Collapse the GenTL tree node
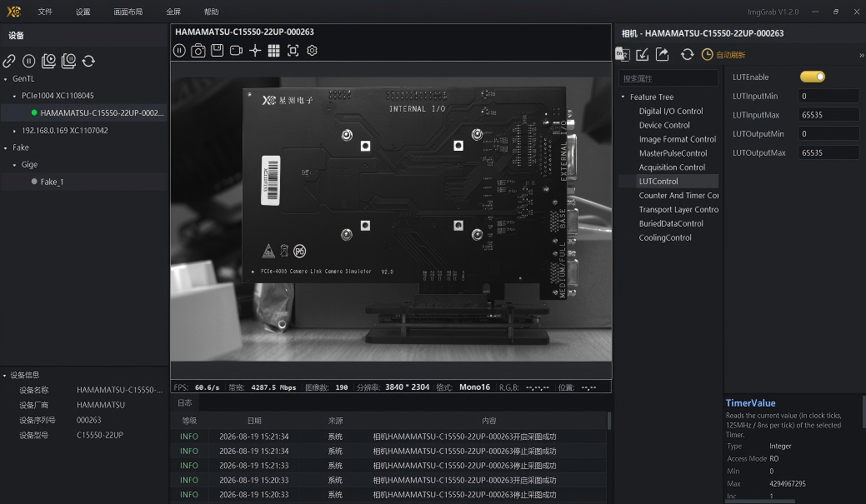 (6, 79)
